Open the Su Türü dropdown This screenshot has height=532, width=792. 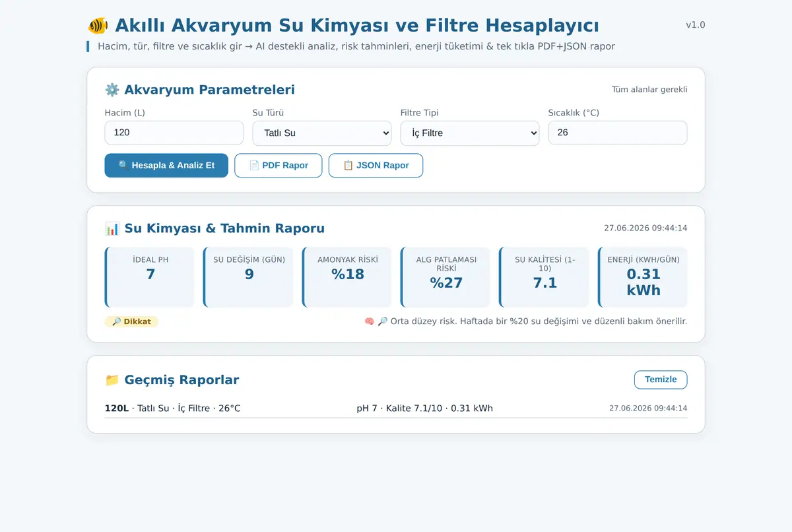[x=322, y=133]
